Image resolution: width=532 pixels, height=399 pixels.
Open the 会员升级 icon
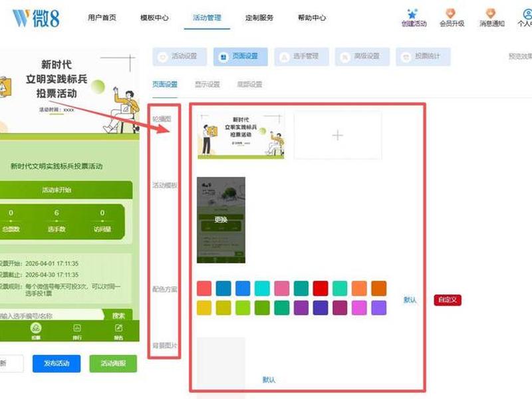pos(451,14)
